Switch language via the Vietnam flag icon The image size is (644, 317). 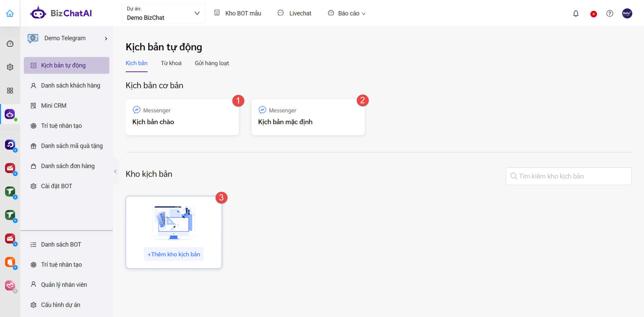(x=594, y=14)
